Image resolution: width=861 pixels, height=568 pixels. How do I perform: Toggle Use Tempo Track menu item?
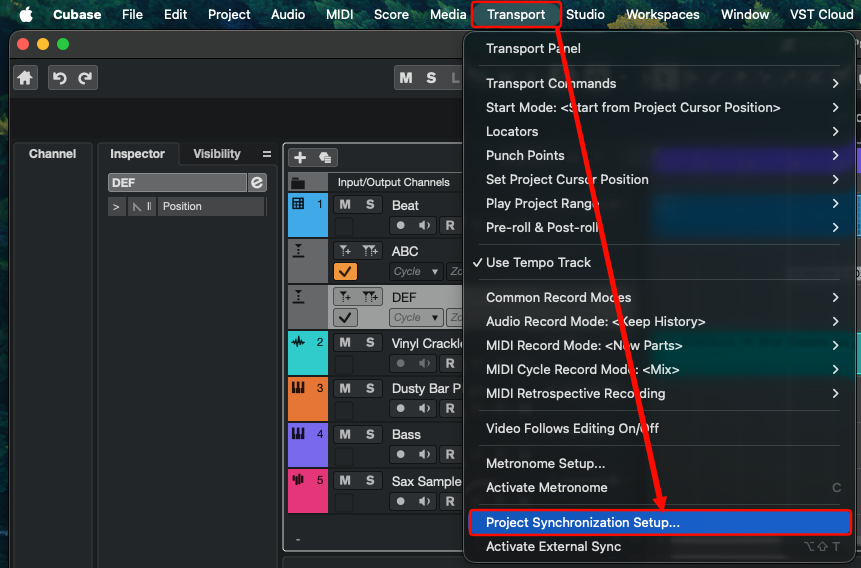pyautogui.click(x=660, y=263)
